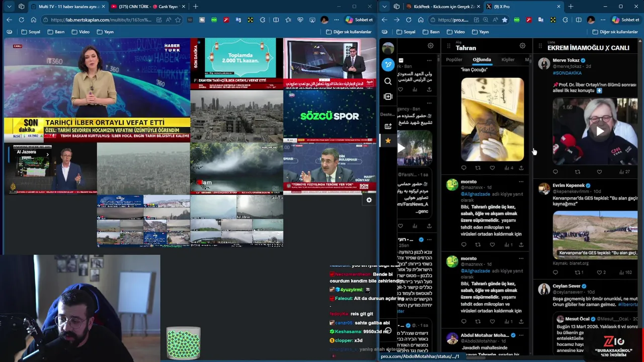Reply to Merve Tokaz's post

tap(555, 172)
